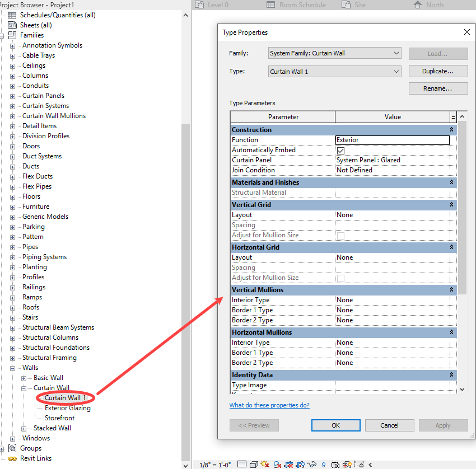Click the Schedules/Quantities table icon
476x469 pixels.
12,15
